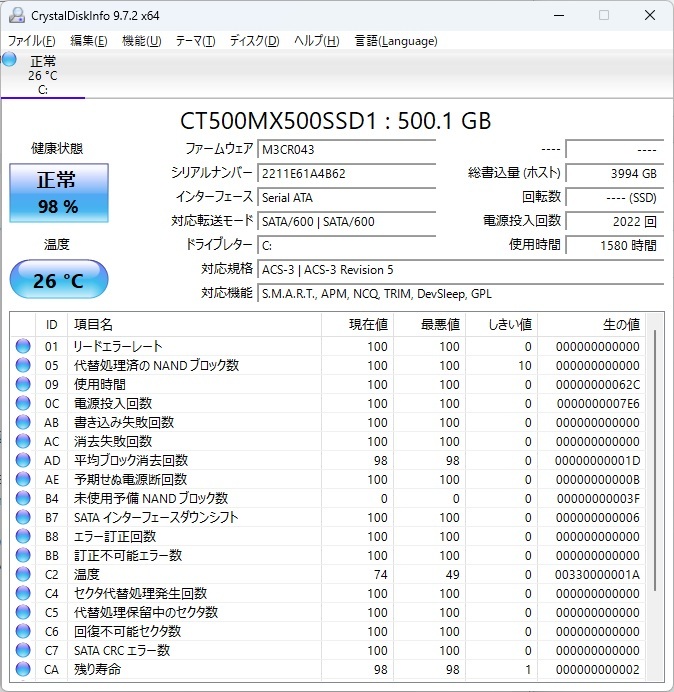Click status orb for 温度 attribute row C2
The height and width of the screenshot is (692, 674).
[23, 575]
